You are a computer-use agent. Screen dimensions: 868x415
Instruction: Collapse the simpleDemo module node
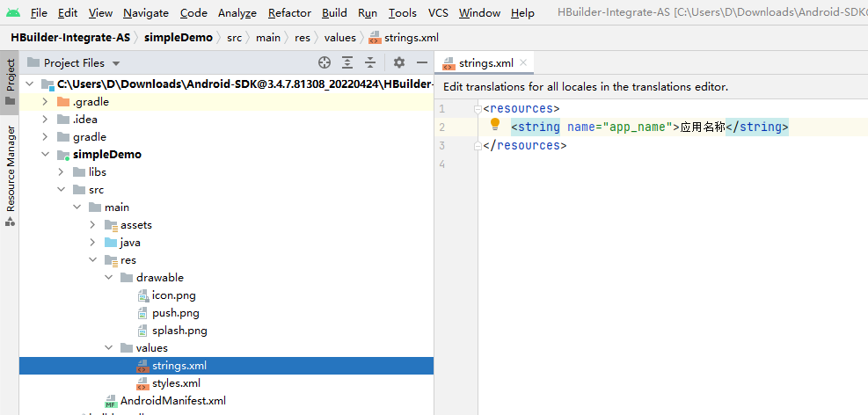46,155
